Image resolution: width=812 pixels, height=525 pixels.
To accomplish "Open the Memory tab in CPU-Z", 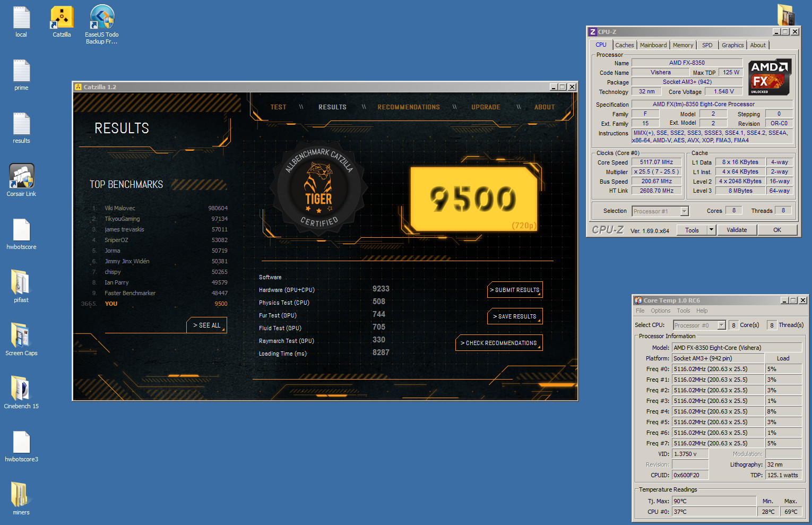I will [683, 45].
